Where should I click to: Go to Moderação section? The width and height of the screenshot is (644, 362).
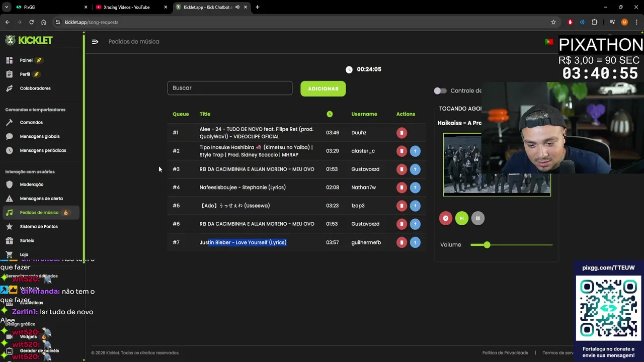31,185
